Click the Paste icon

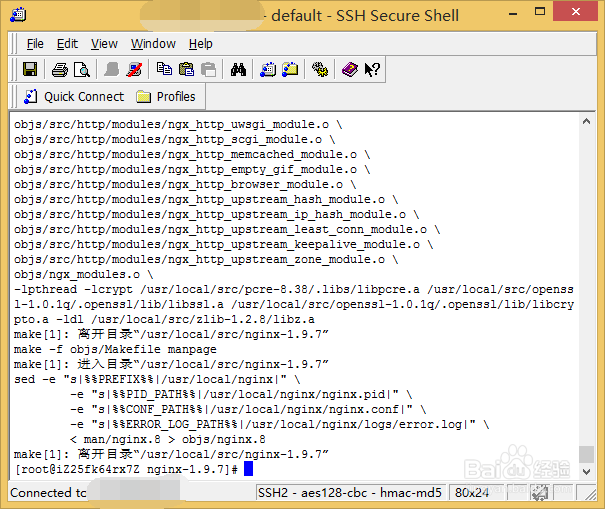[186, 69]
